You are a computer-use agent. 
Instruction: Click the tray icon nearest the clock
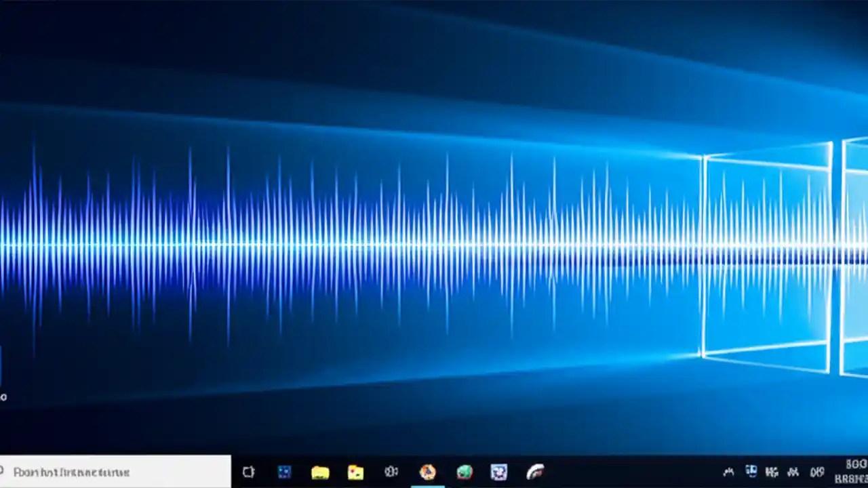click(x=812, y=471)
